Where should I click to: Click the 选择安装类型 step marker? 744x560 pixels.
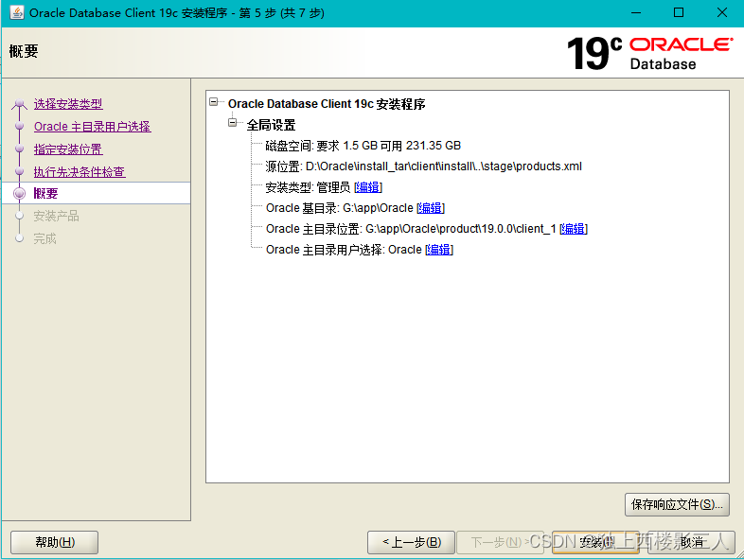click(x=20, y=103)
